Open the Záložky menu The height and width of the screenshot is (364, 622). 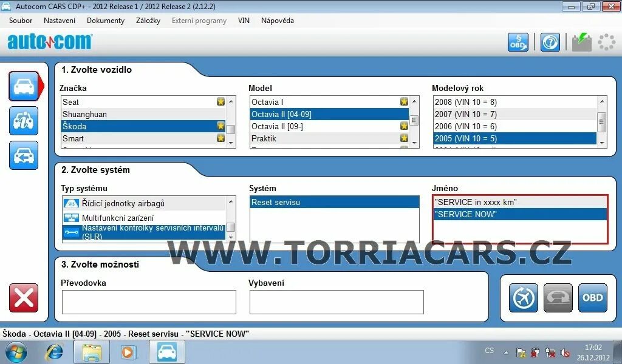(148, 21)
